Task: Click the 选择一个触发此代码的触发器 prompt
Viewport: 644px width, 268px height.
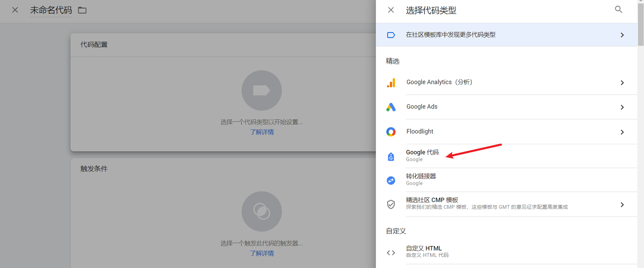Action: [262, 243]
